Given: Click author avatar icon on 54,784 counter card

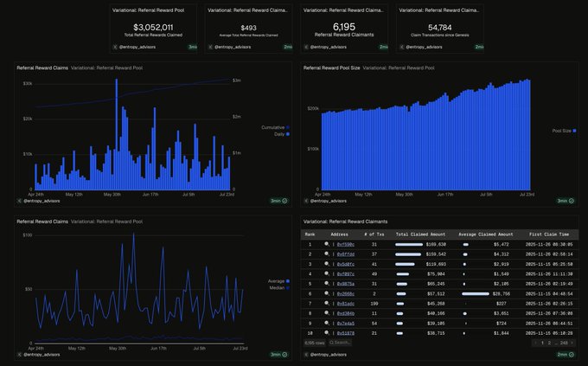Looking at the screenshot, I should [x=401, y=47].
